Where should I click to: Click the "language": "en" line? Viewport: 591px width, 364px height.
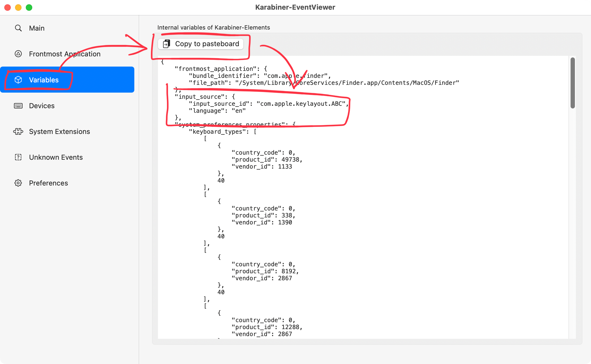point(217,111)
